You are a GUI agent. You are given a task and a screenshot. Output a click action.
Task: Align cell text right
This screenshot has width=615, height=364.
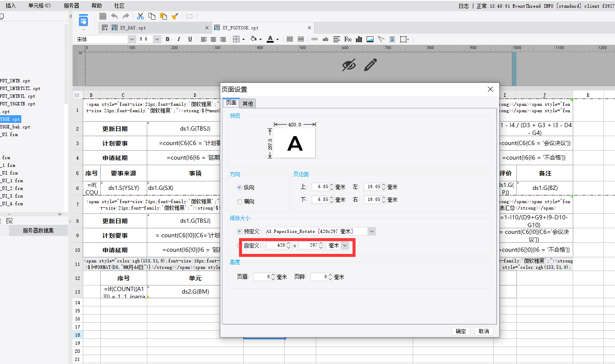click(223, 39)
